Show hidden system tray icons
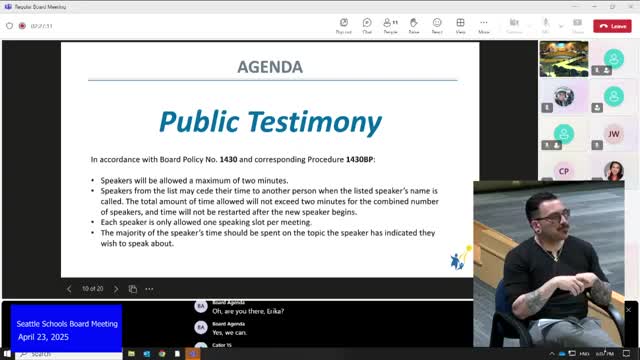 click(x=552, y=354)
